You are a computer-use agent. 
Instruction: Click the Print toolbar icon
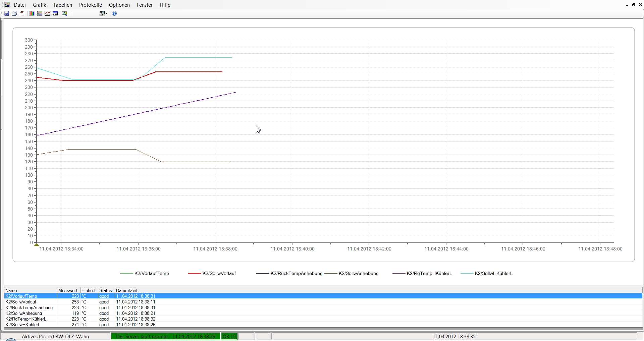point(14,13)
